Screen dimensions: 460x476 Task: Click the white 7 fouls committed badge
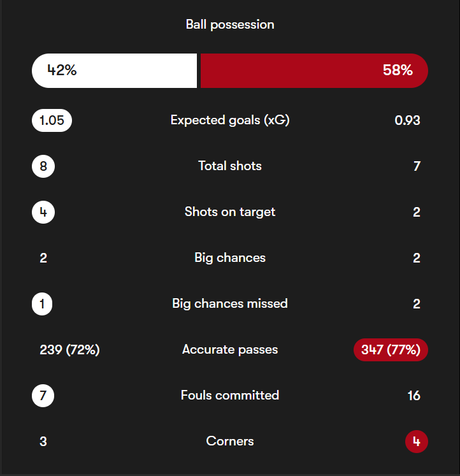43,396
